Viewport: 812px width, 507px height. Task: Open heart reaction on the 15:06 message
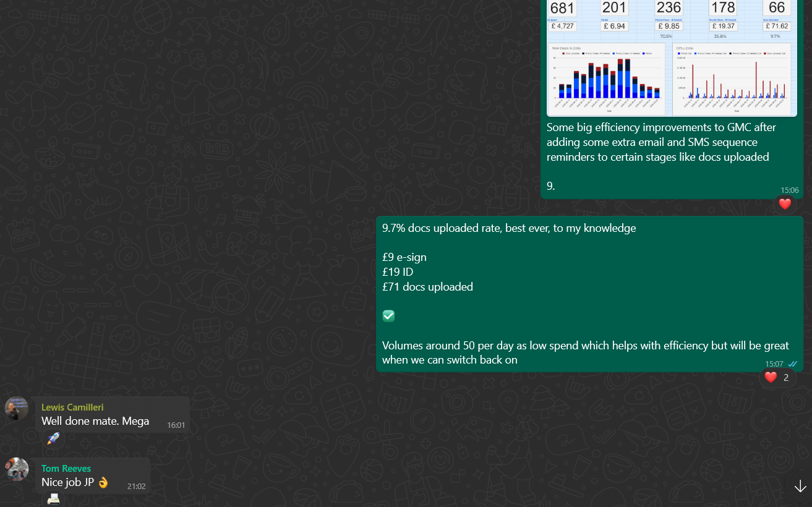785,204
